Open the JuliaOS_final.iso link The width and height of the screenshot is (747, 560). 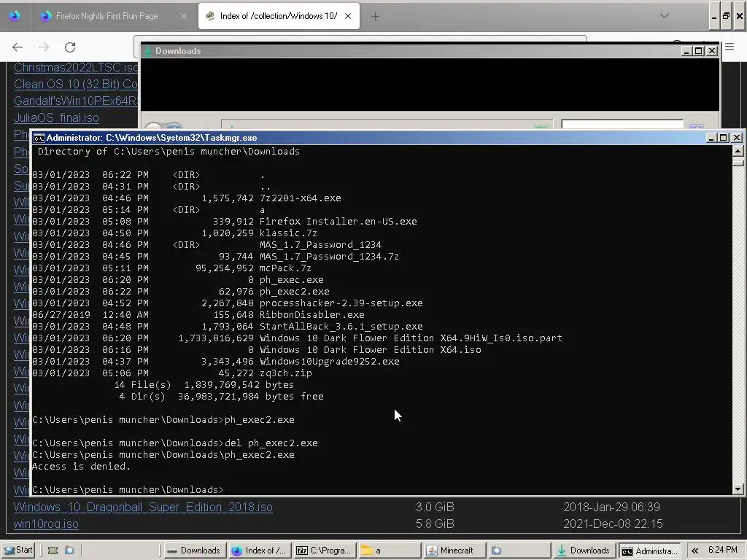56,117
